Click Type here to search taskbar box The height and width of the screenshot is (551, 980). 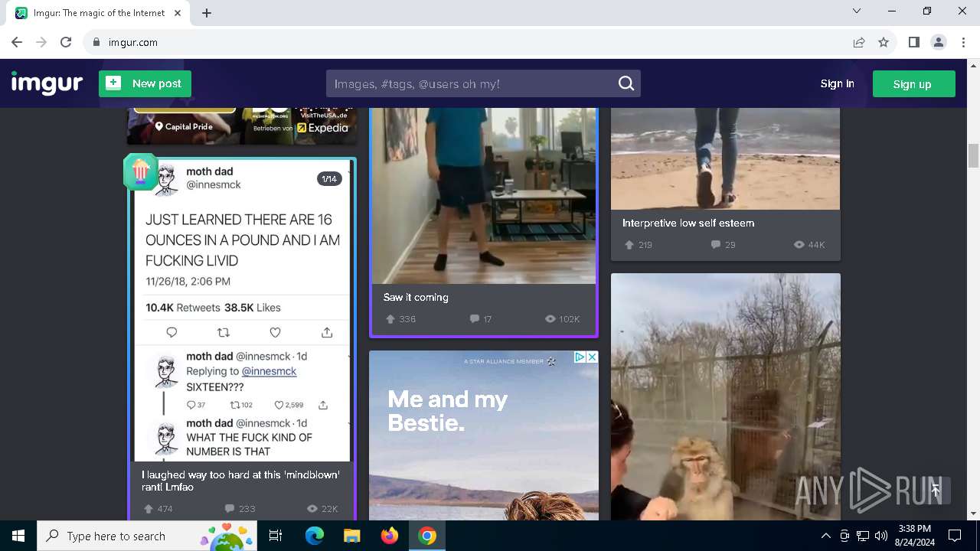pos(148,536)
